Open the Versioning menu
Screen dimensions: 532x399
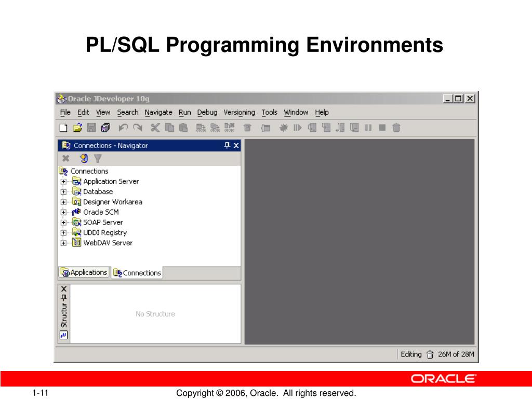coord(239,112)
